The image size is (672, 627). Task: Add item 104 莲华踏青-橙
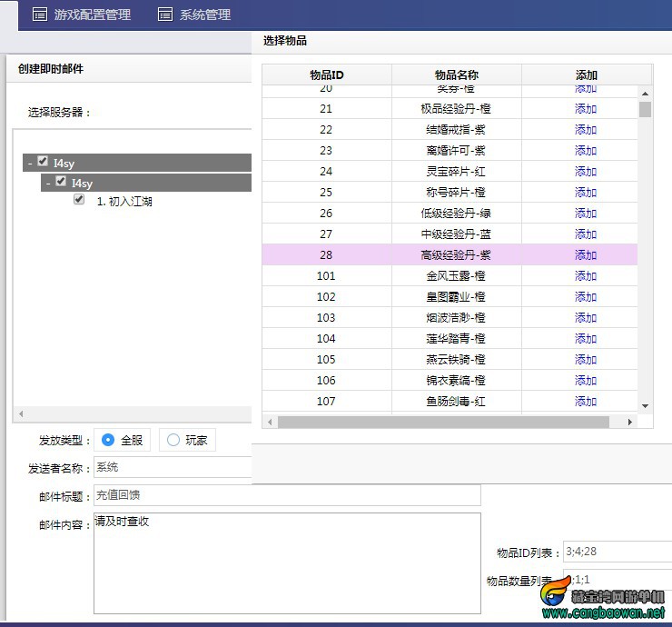point(586,339)
